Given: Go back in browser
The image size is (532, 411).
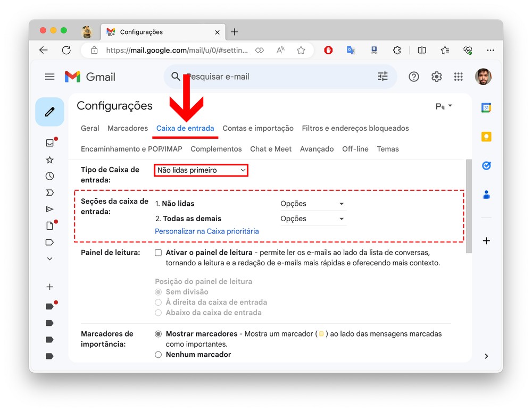Looking at the screenshot, I should pos(44,50).
